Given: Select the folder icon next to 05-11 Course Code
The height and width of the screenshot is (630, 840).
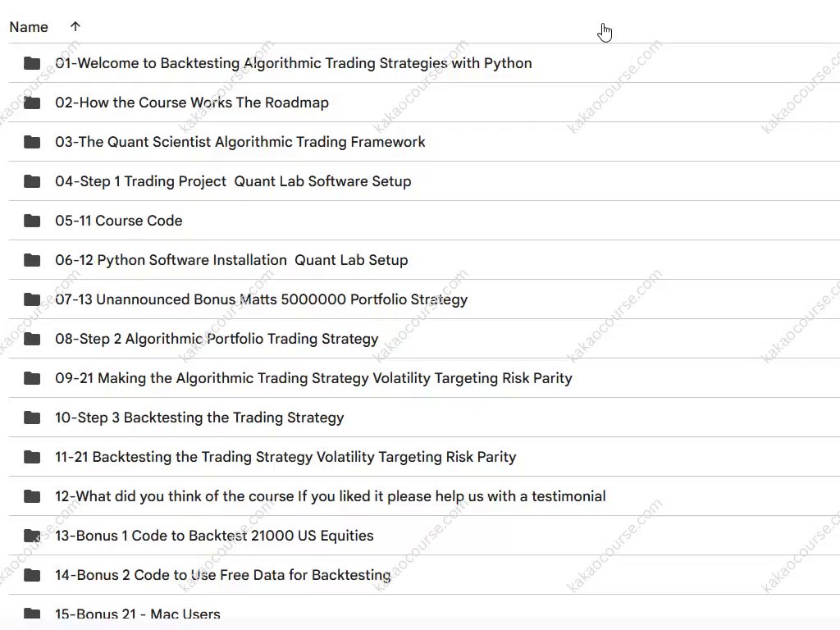Looking at the screenshot, I should pos(32,221).
